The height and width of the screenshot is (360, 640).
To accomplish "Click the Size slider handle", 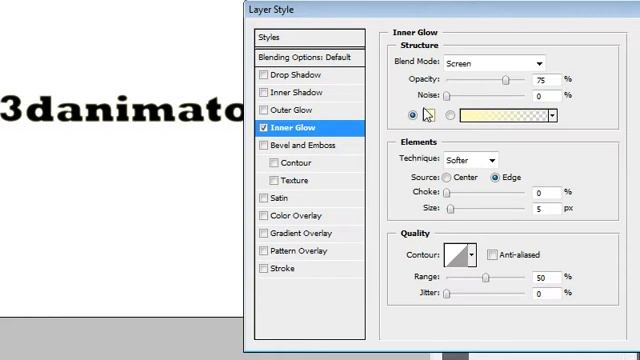I will (x=450, y=209).
